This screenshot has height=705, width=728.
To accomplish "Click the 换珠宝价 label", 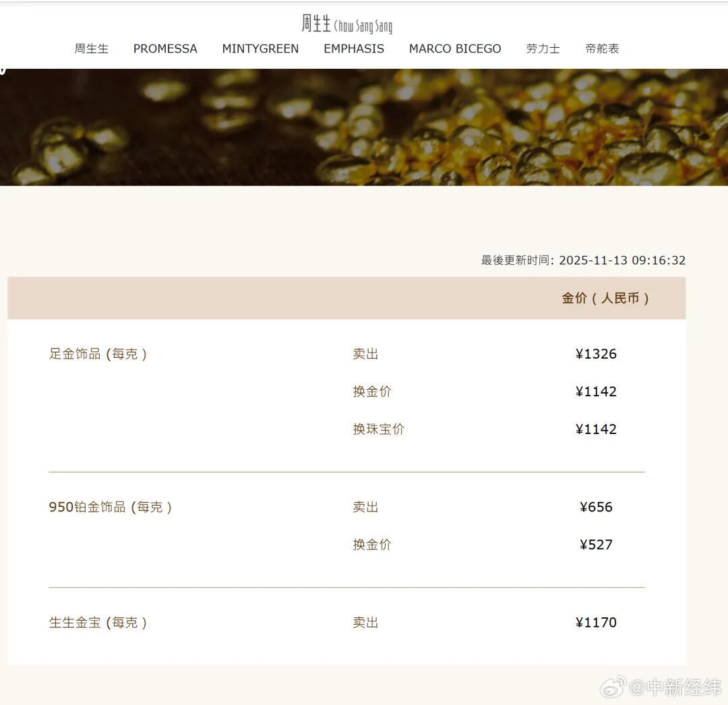I will point(378,429).
